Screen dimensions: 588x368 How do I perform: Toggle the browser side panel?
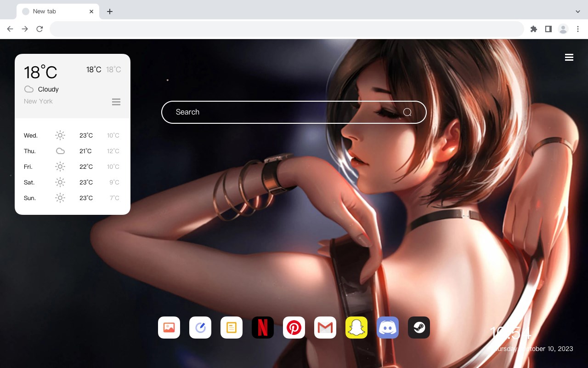pos(548,29)
